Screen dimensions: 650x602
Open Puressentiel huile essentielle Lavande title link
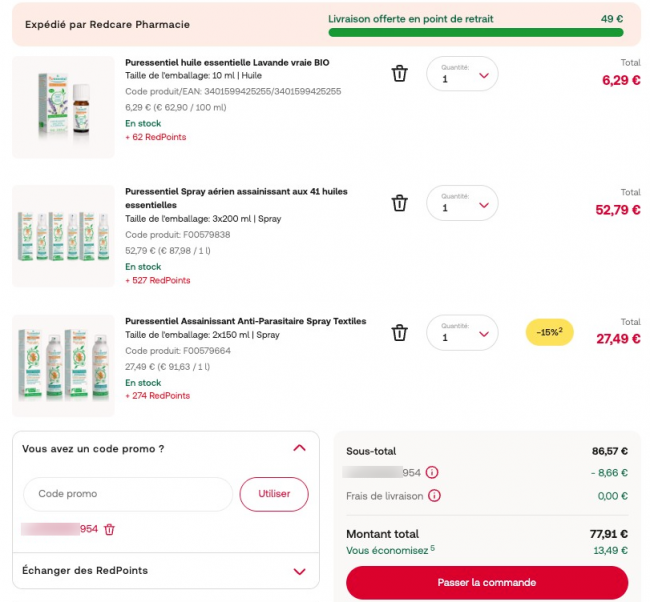tap(227, 62)
